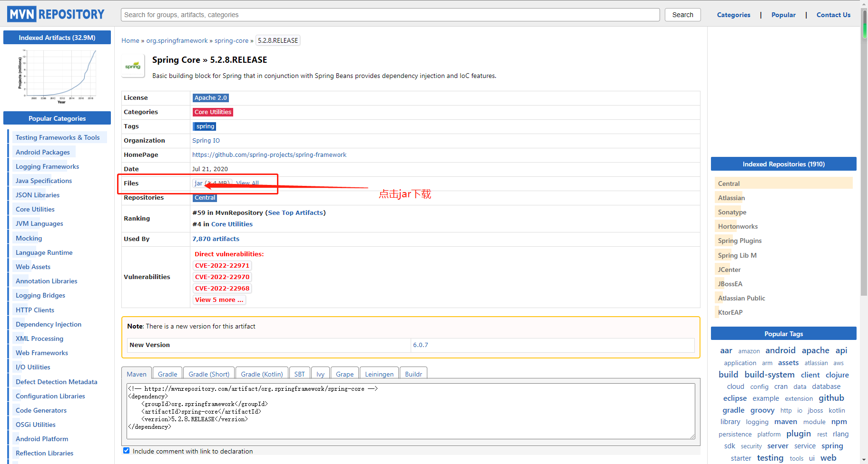Screen dimensions: 868x464
Task: Select the Gradle (Short) tab
Action: click(x=209, y=374)
